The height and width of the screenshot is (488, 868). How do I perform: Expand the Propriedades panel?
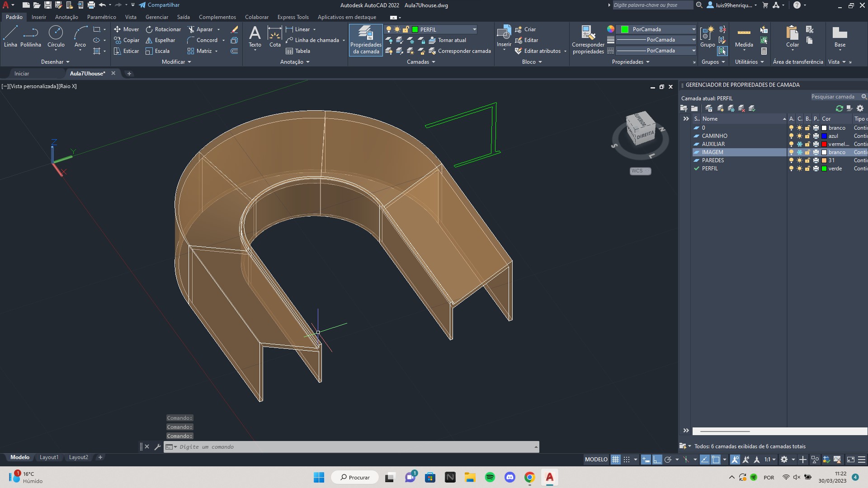pyautogui.click(x=631, y=62)
